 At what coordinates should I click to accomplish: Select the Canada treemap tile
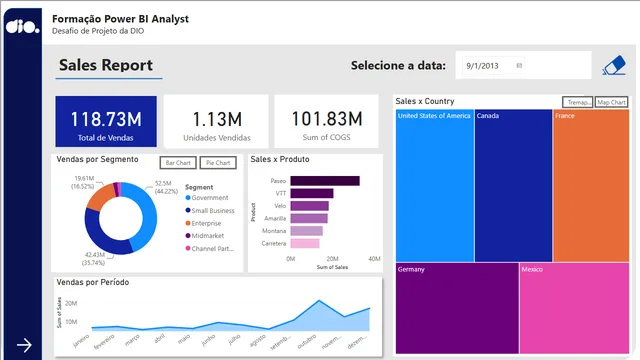click(x=513, y=185)
